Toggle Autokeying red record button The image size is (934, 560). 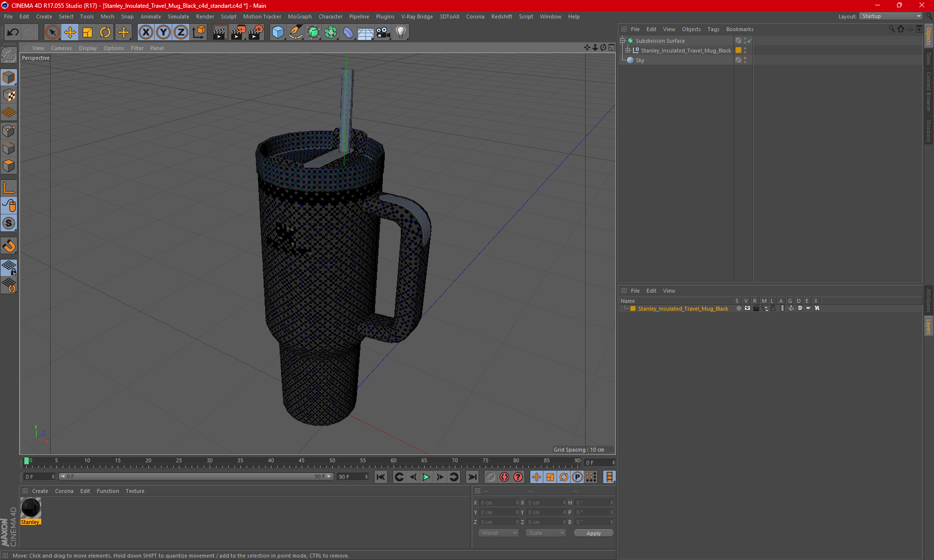504,477
